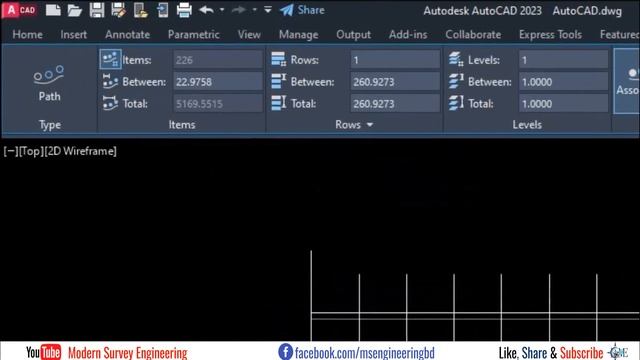Open the Annotate ribbon tab

point(127,35)
